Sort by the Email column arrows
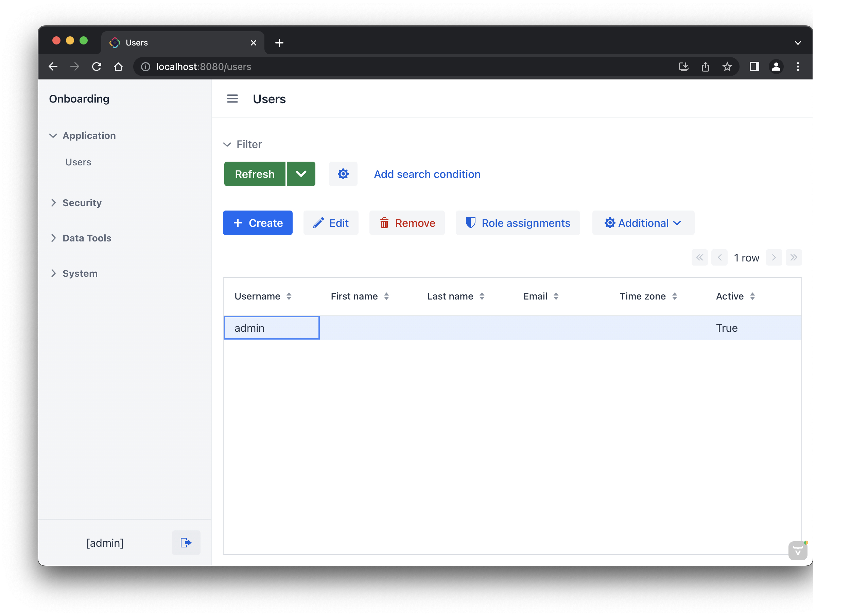The image size is (851, 616). pyautogui.click(x=556, y=296)
